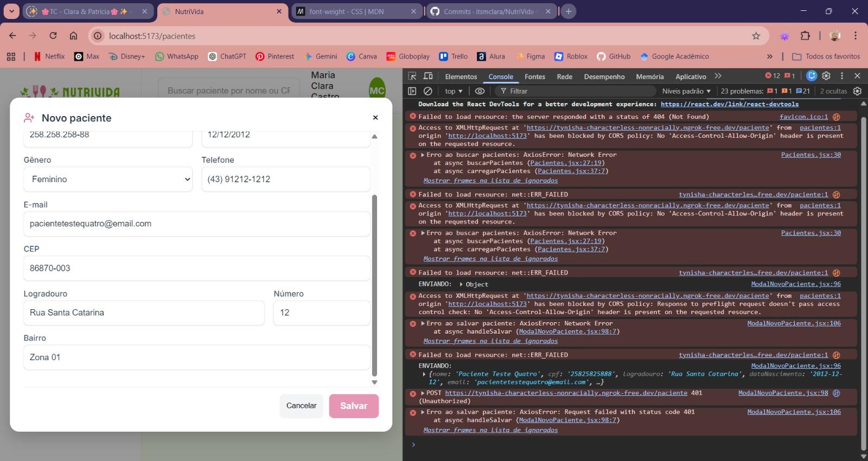Focus the Logradouro input field

144,312
